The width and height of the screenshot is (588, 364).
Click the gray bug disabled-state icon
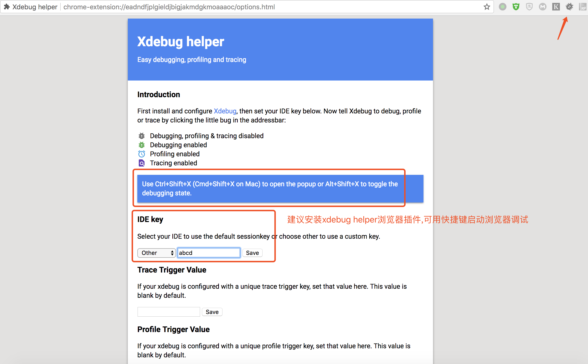click(x=142, y=136)
